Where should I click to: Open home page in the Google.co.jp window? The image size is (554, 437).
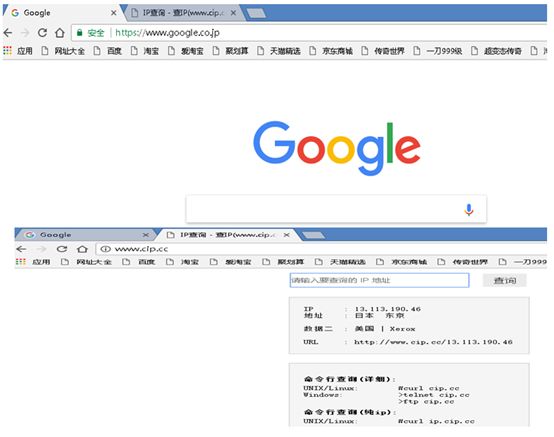60,33
